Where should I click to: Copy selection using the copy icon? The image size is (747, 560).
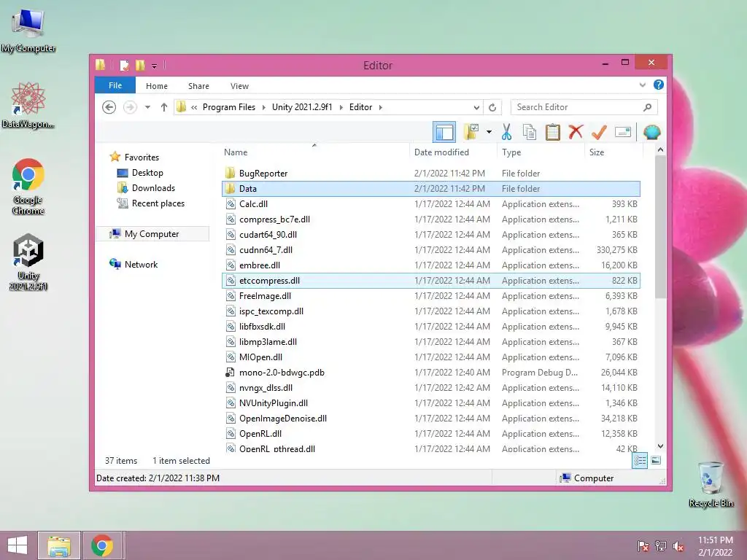pos(530,132)
